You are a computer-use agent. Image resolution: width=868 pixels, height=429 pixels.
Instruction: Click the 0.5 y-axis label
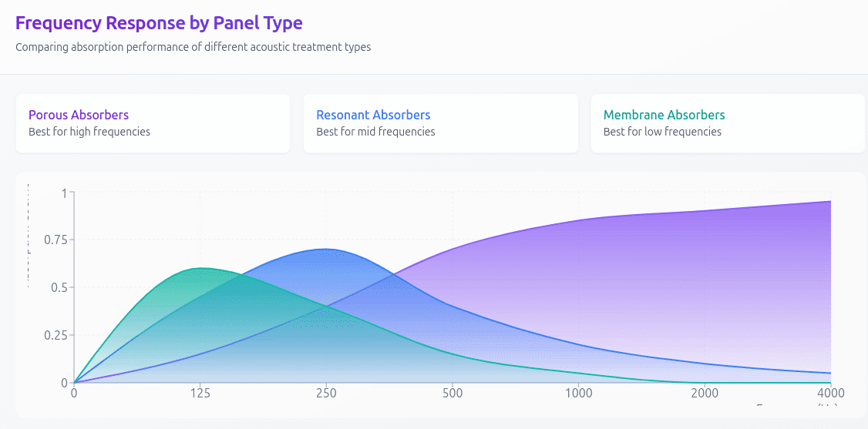59,287
